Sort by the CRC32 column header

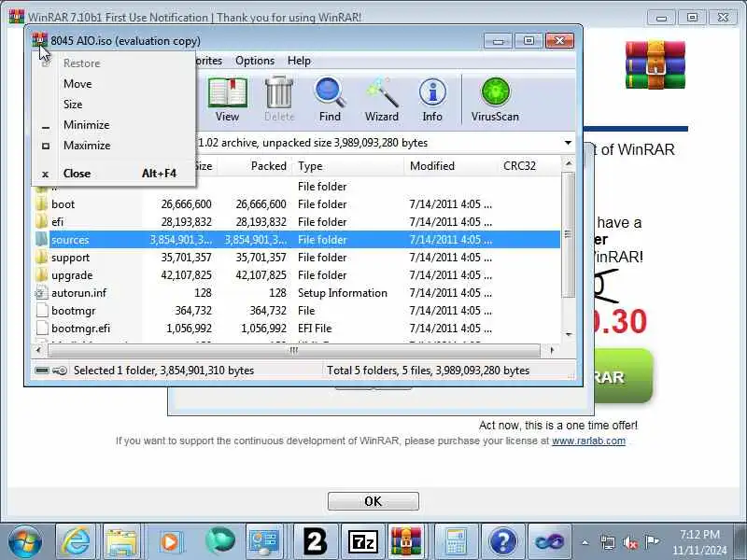coord(529,166)
